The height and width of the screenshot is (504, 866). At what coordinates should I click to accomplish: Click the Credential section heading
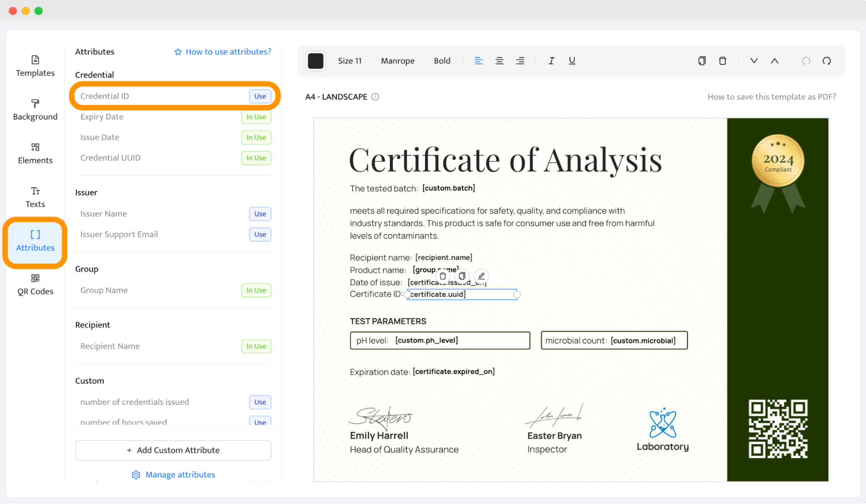click(x=94, y=75)
